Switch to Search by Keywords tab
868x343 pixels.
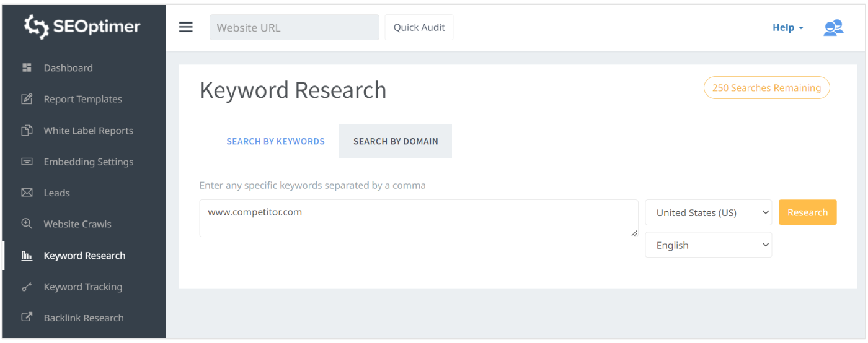tap(275, 141)
